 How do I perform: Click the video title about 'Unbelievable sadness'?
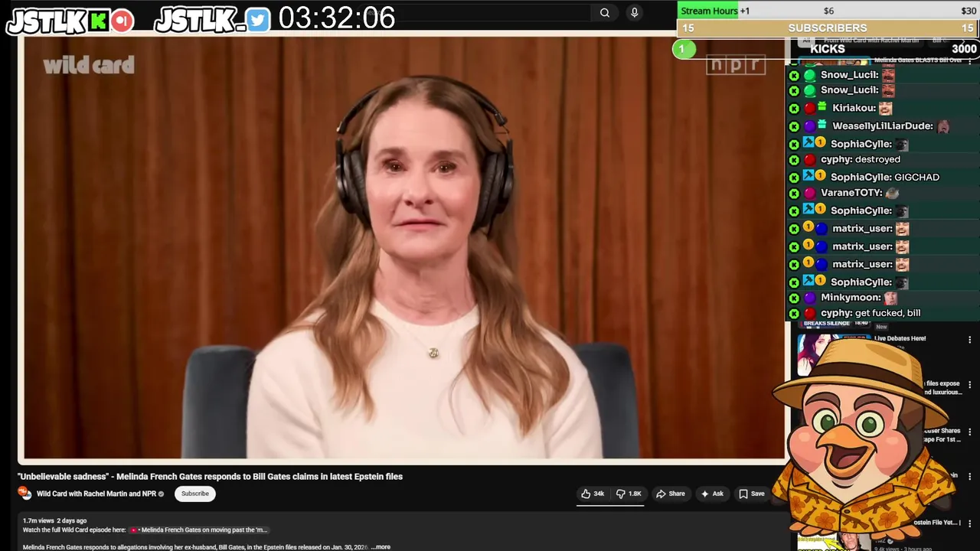(210, 476)
